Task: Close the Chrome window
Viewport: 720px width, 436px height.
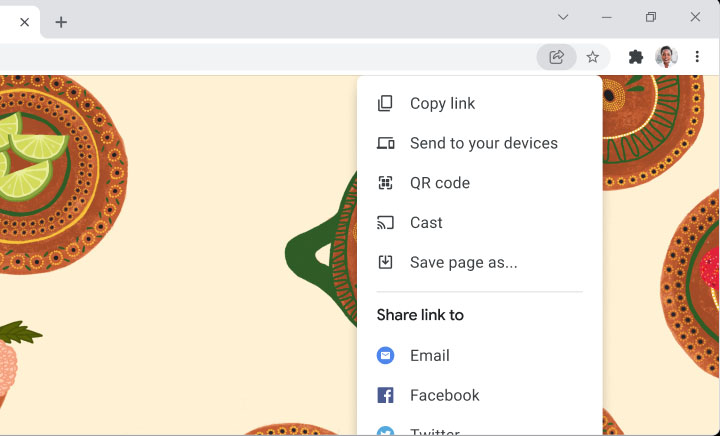Action: pos(695,17)
